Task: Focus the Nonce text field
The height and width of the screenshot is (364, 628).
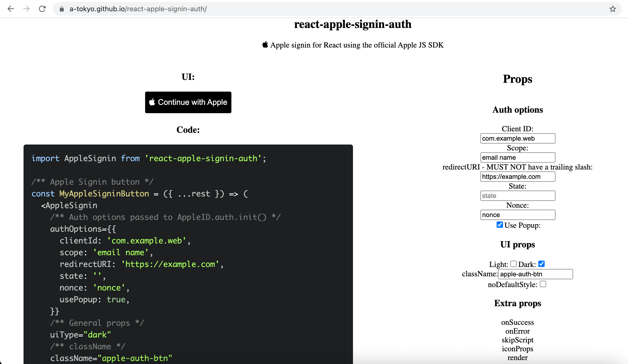Action: [x=518, y=215]
